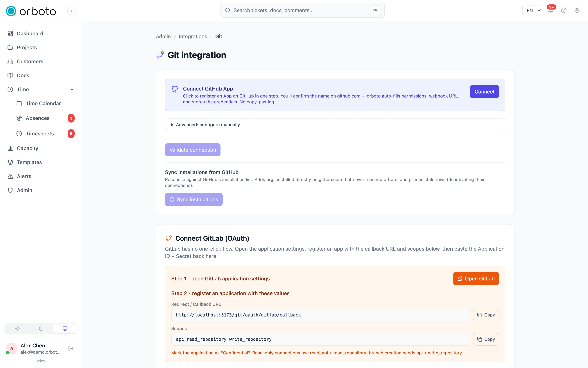Open the settings gear icon

point(577,10)
